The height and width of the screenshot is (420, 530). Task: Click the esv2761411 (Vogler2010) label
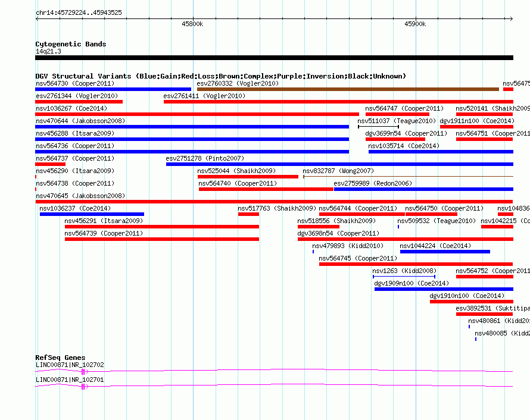point(204,96)
